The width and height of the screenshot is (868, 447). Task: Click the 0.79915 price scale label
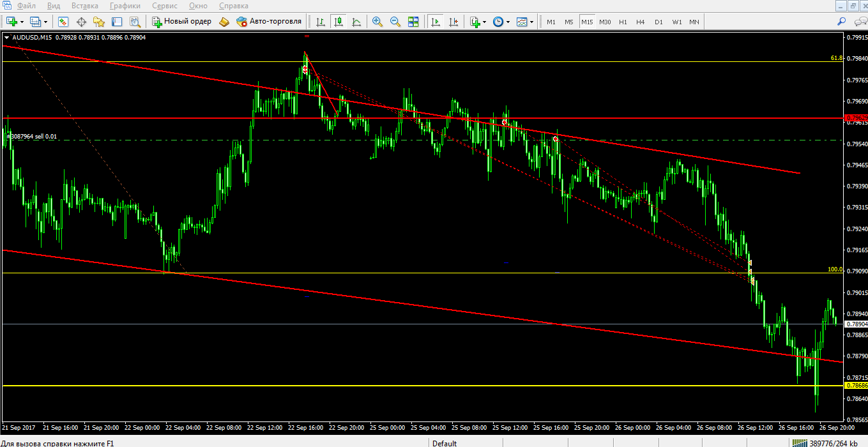pos(856,38)
